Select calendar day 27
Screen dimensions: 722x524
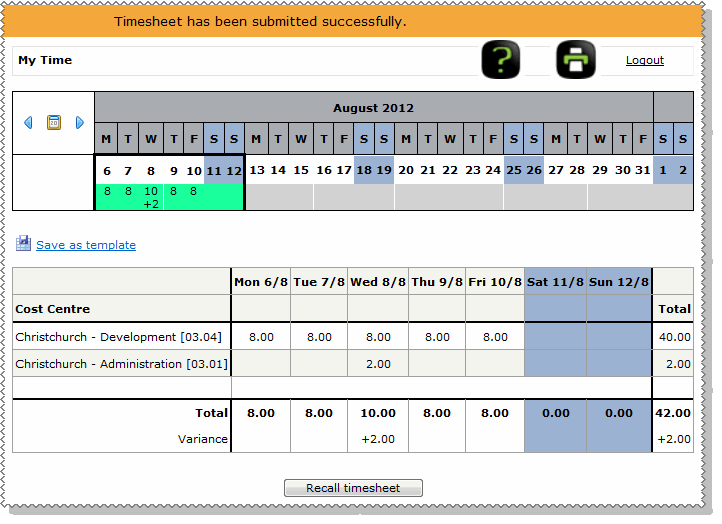point(556,170)
